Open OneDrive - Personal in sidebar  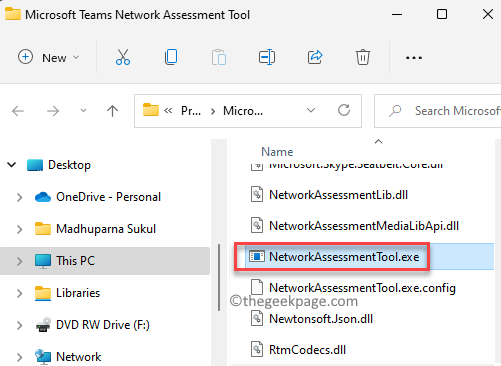(x=108, y=197)
